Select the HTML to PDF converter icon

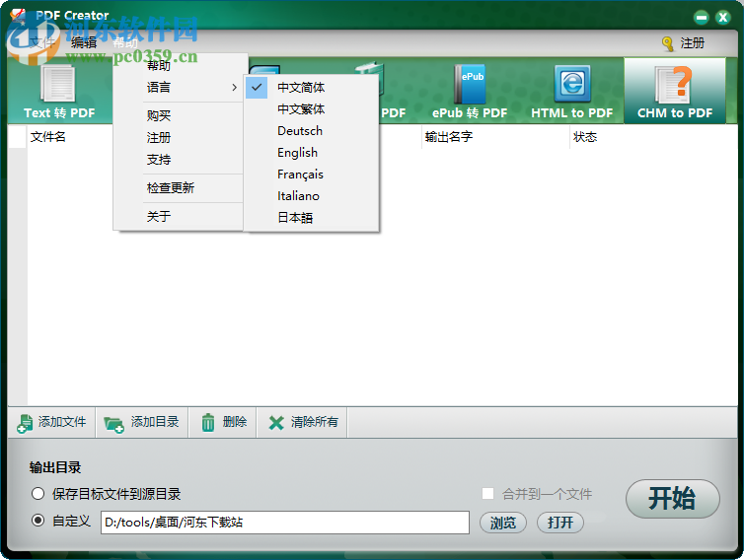click(x=572, y=84)
